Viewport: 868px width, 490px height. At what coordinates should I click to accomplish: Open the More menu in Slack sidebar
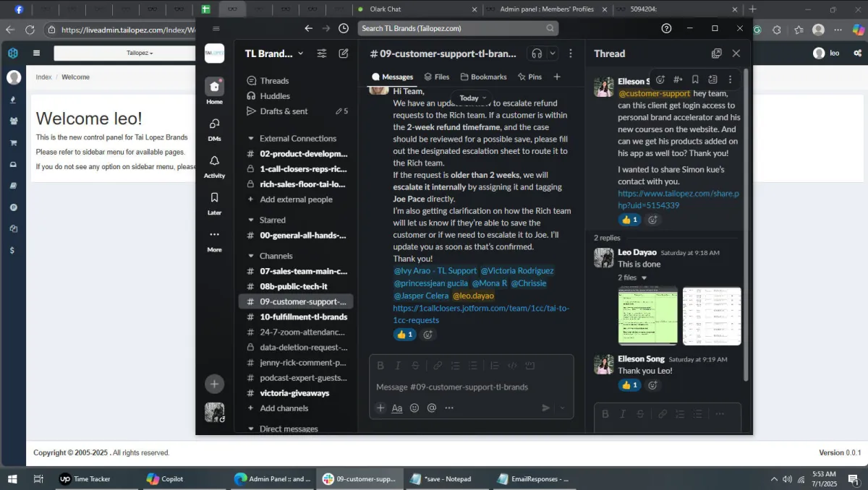pos(214,240)
